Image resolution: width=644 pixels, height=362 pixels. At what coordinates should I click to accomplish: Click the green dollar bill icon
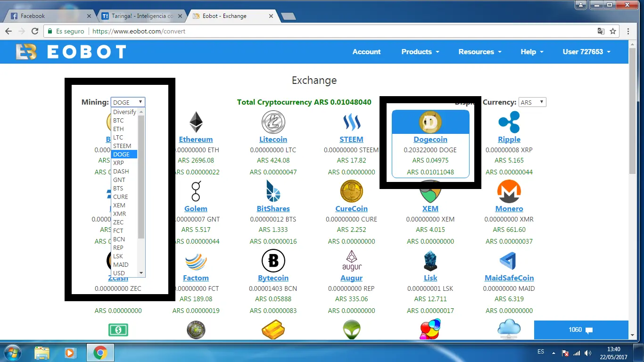click(x=118, y=329)
